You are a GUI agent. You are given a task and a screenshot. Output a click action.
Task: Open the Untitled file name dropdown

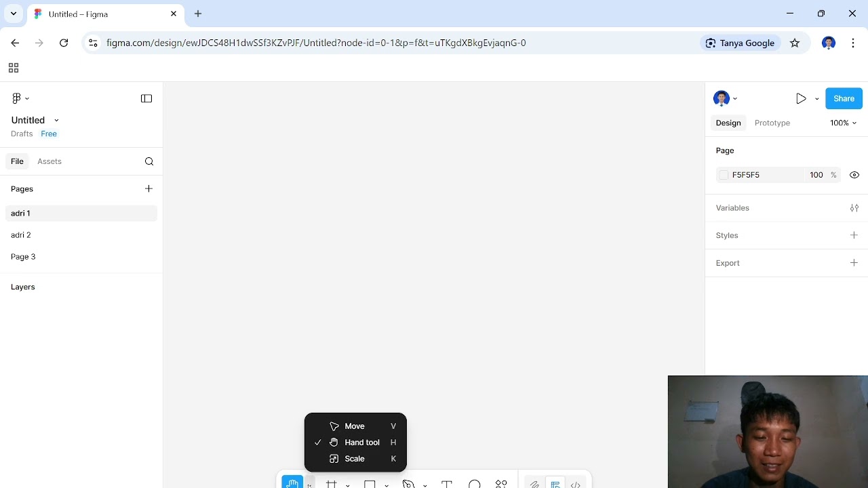(x=56, y=120)
